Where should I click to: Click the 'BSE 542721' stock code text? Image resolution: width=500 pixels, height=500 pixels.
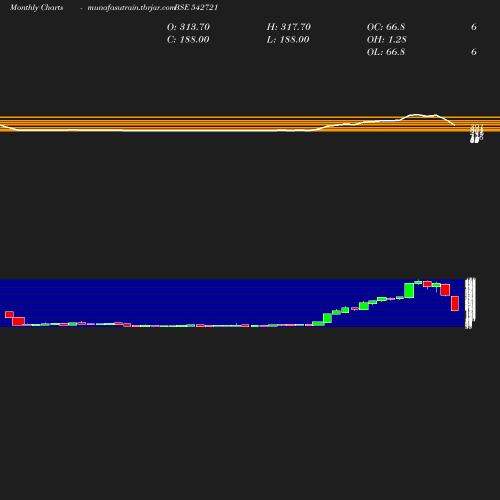[x=196, y=8]
